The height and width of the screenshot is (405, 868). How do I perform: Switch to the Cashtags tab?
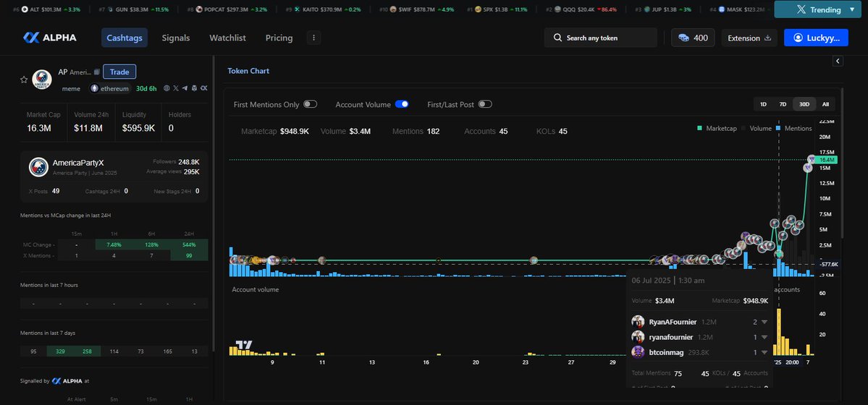[125, 38]
